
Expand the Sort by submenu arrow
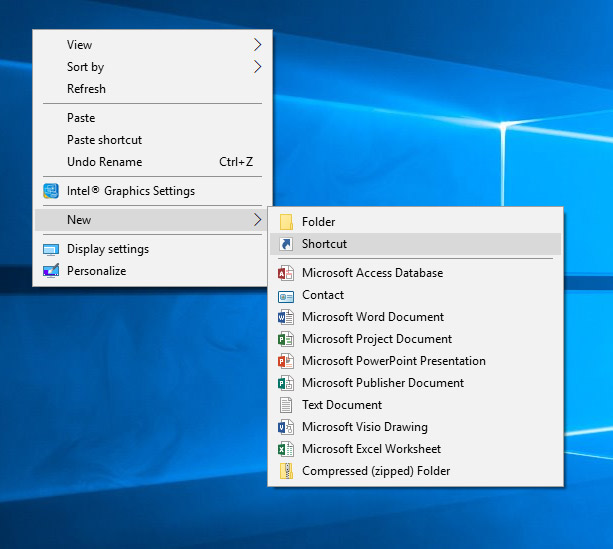click(257, 66)
